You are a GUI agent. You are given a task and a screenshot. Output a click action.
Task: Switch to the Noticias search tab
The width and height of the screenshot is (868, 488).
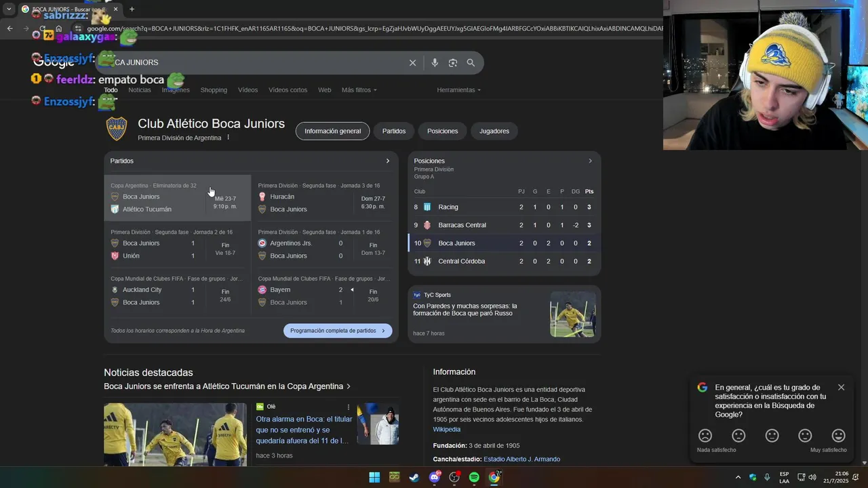[x=140, y=90]
